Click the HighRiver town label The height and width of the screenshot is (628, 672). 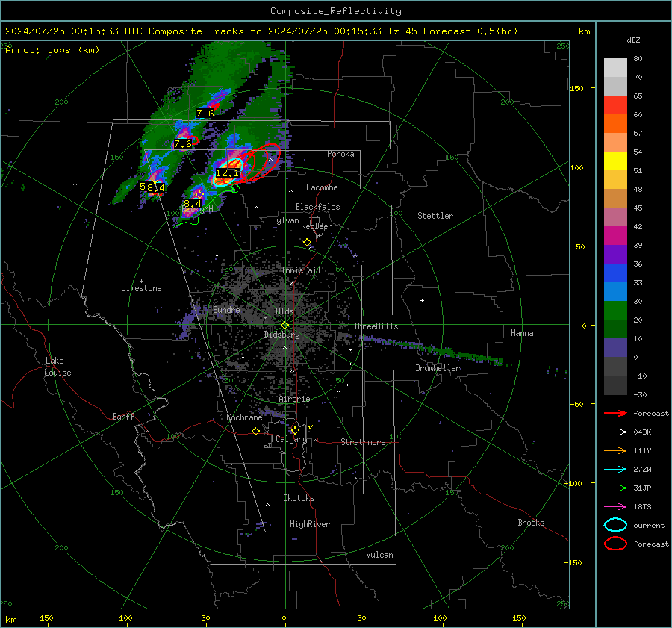click(310, 524)
